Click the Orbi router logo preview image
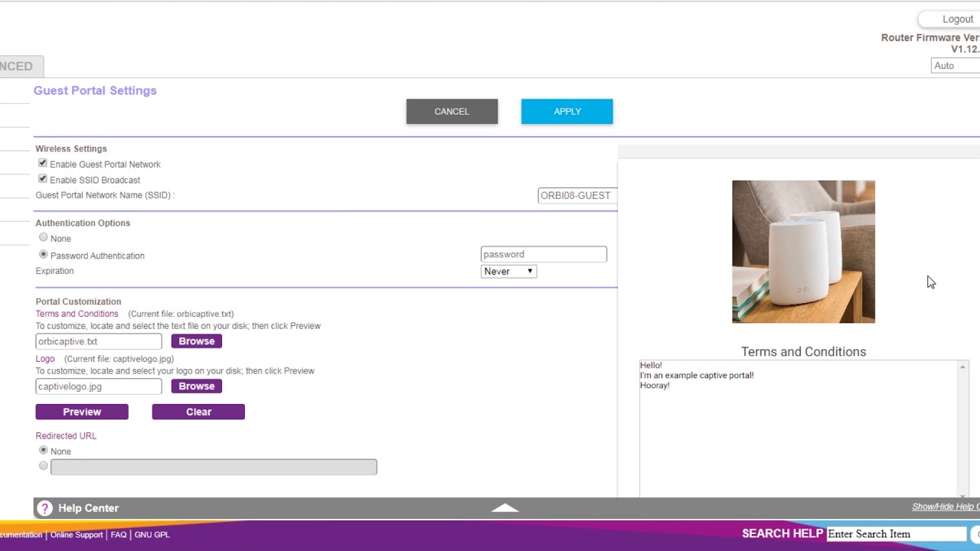980x551 pixels. click(x=803, y=252)
